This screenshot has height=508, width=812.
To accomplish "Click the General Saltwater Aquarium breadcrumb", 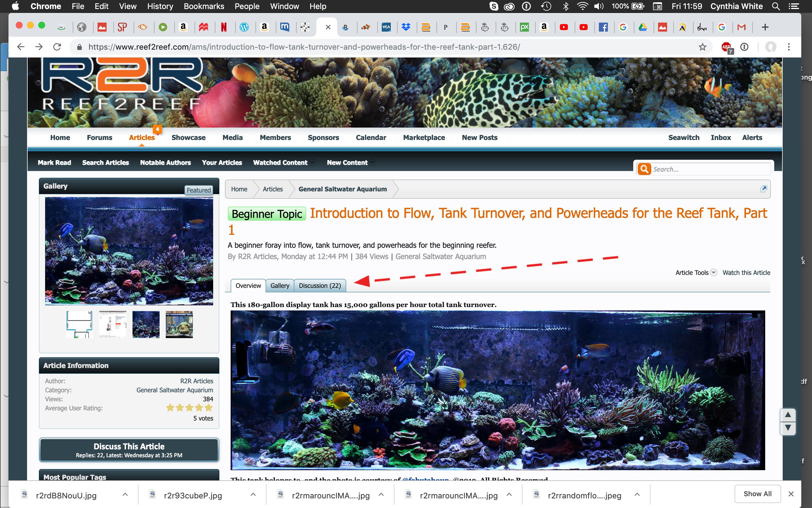I will (343, 189).
